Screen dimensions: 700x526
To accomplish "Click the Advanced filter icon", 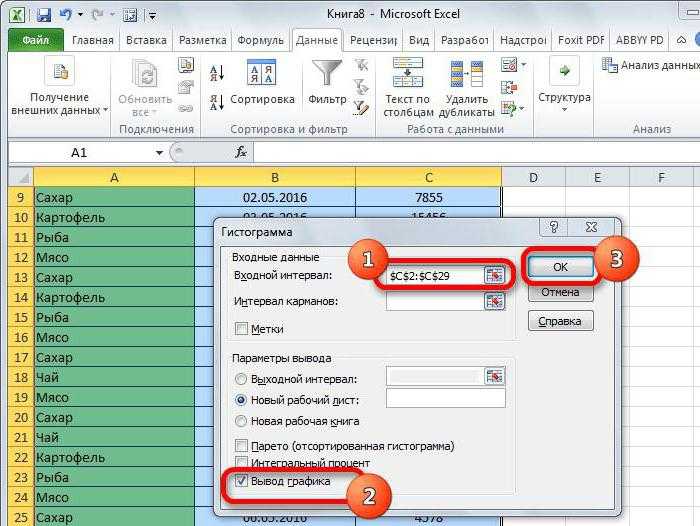I will pos(361,108).
